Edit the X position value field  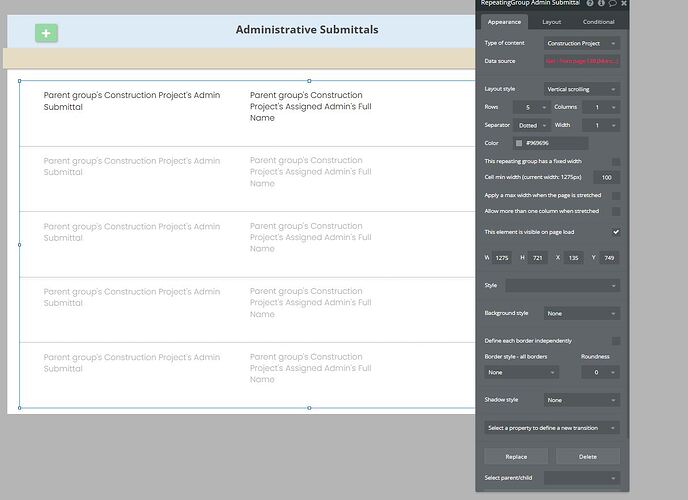573,258
